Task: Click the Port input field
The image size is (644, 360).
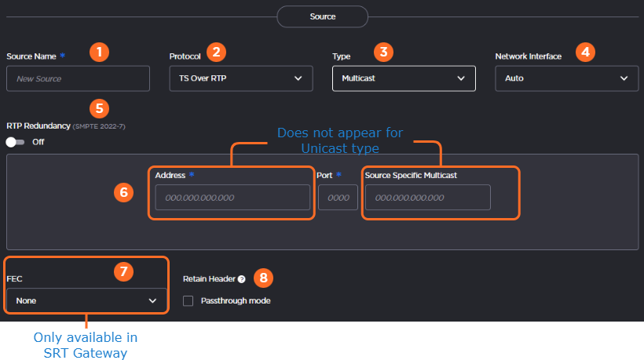Action: (338, 198)
